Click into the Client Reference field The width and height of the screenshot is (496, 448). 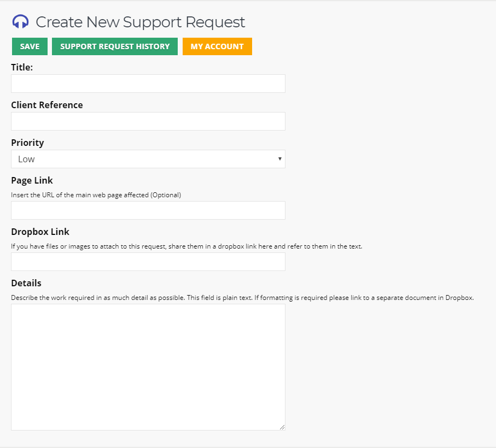(x=148, y=121)
